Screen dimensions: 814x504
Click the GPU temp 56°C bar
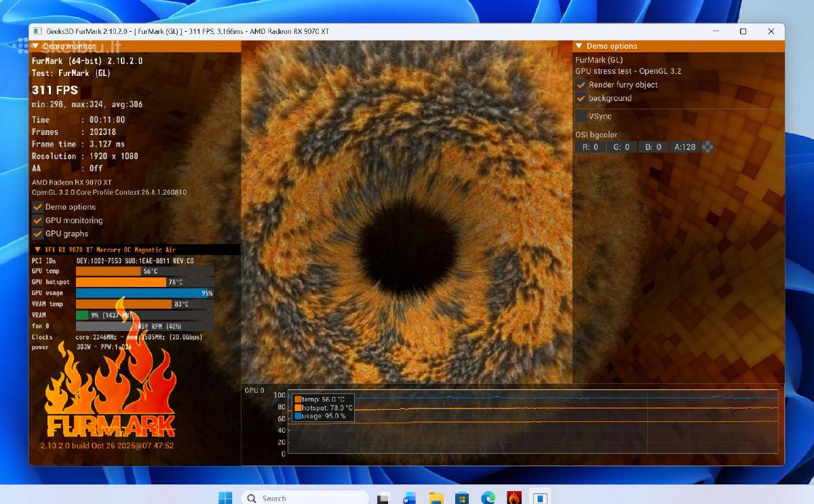point(145,271)
